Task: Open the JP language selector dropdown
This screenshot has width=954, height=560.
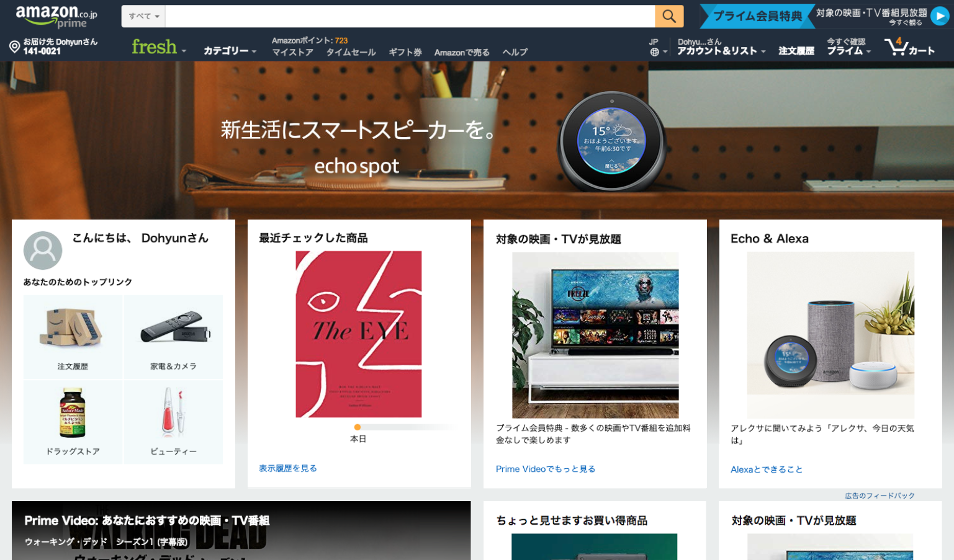Action: [658, 47]
